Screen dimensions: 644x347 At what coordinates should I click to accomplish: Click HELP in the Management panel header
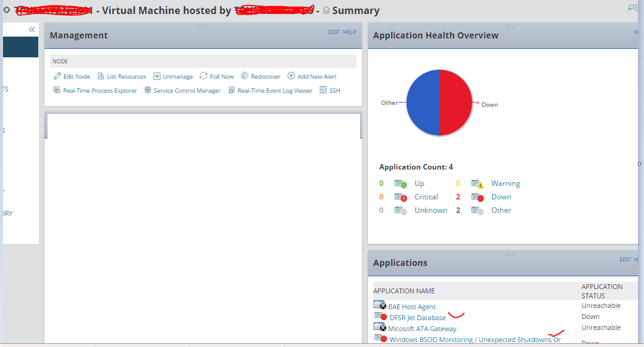[350, 32]
